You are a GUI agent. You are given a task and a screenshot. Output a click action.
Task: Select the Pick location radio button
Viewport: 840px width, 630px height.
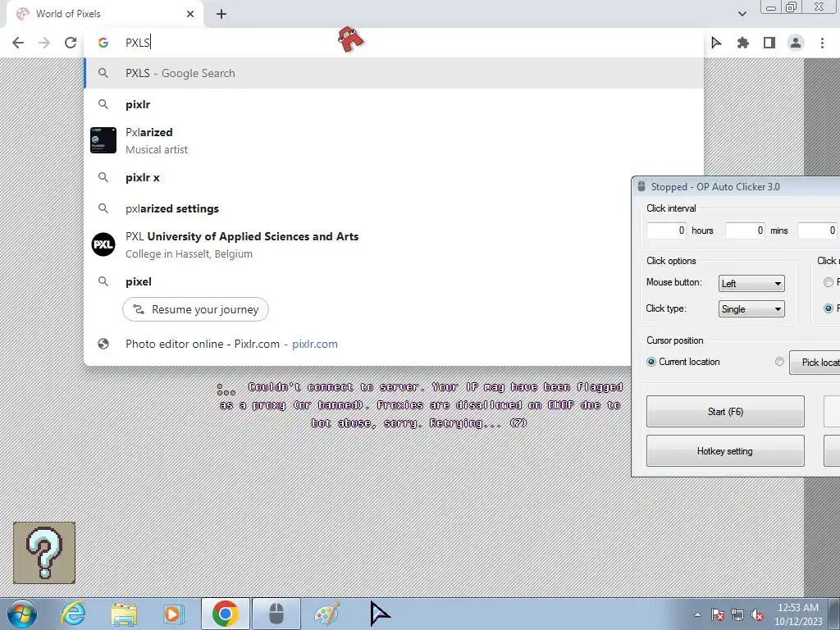click(x=779, y=362)
